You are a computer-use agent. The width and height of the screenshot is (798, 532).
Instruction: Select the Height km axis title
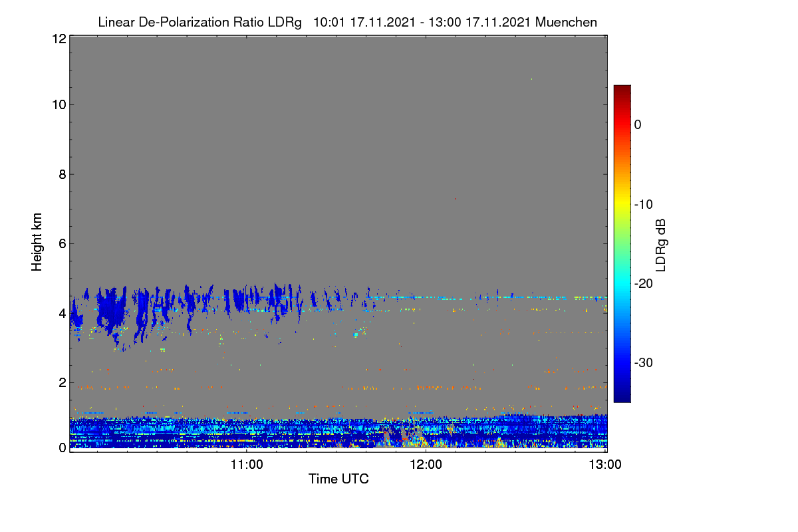pos(37,242)
